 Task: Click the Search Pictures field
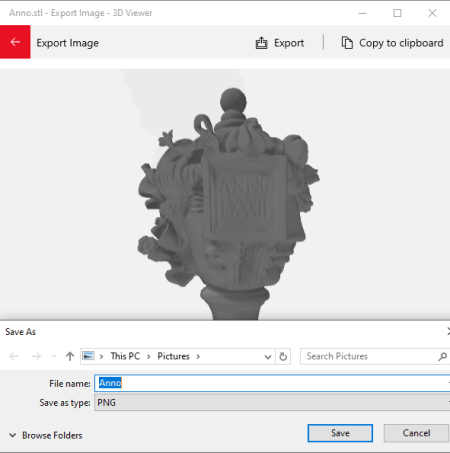pos(375,356)
